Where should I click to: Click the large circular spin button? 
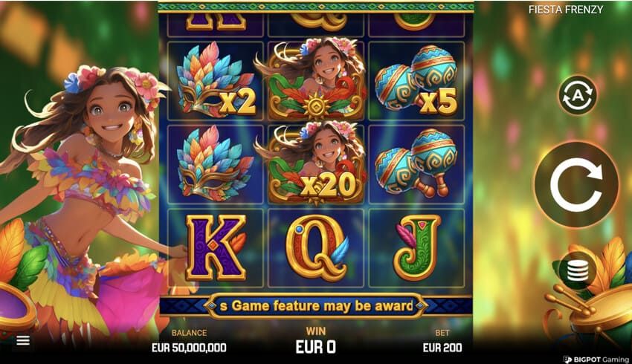point(577,184)
